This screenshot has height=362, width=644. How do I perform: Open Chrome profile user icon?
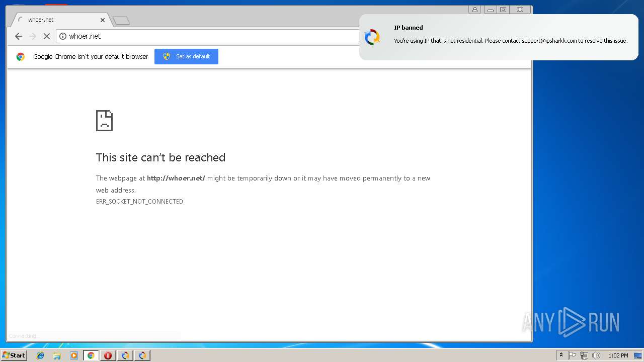(x=474, y=10)
